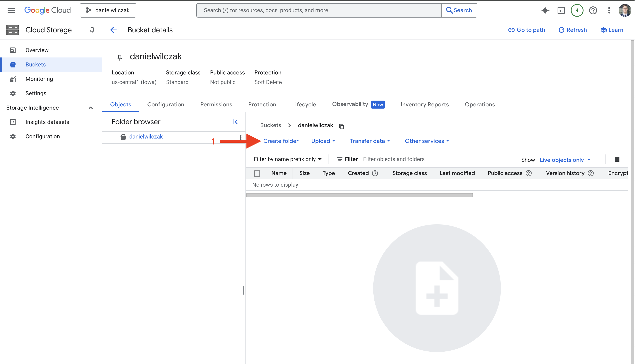The image size is (635, 364).
Task: Sort by the Size column header
Action: click(305, 173)
